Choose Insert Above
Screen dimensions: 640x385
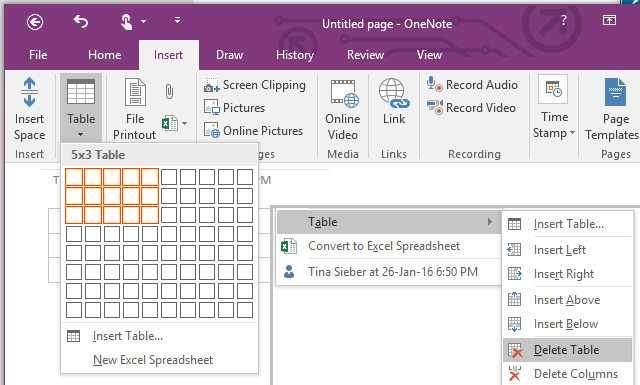coord(567,300)
